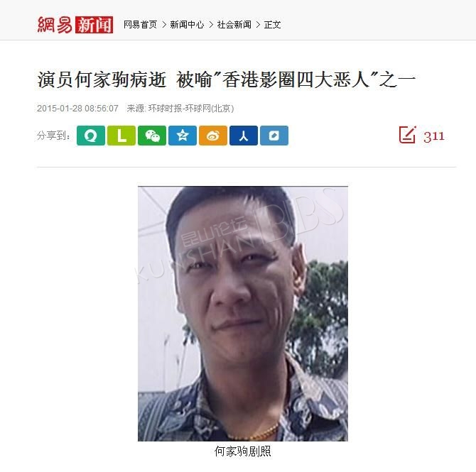Share article to Yixin via teal icon

91,136
